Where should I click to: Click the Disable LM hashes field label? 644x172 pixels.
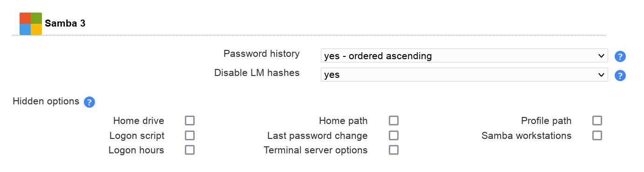click(257, 73)
